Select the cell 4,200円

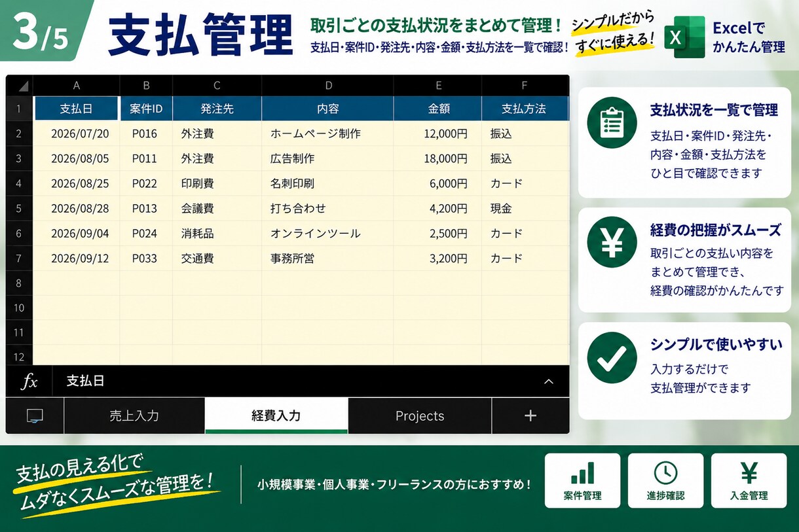point(437,208)
